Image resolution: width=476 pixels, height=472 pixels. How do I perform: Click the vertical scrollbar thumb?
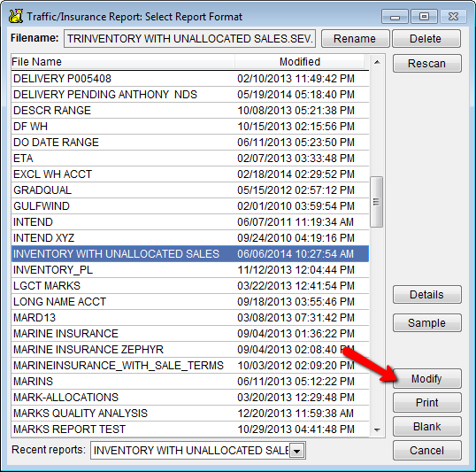click(376, 202)
